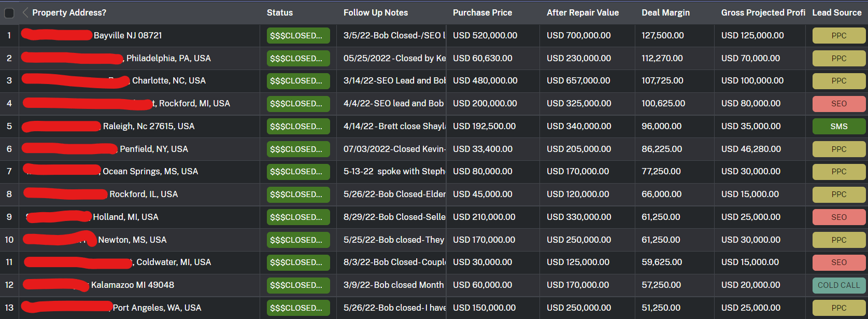Click the green SMS lead source tag

pyautogui.click(x=838, y=127)
